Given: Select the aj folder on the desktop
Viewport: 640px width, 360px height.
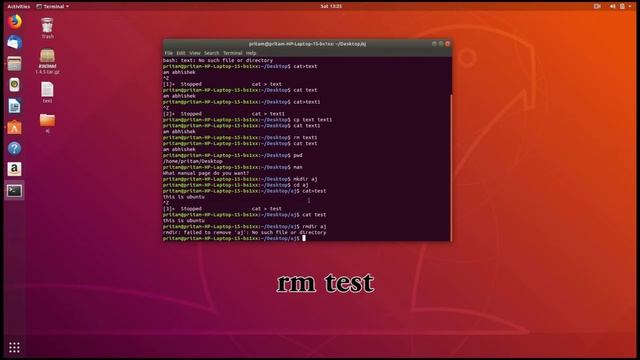Looking at the screenshot, I should [47, 123].
